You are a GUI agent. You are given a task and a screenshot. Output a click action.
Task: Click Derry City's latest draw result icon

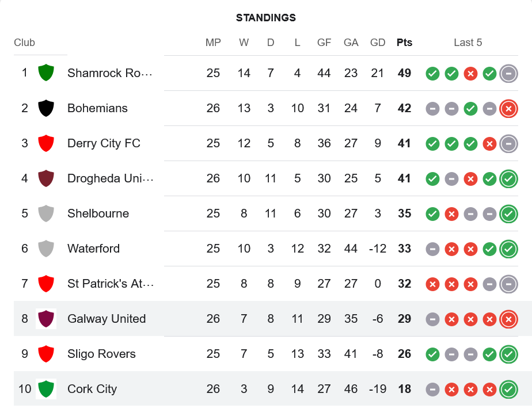click(x=508, y=143)
